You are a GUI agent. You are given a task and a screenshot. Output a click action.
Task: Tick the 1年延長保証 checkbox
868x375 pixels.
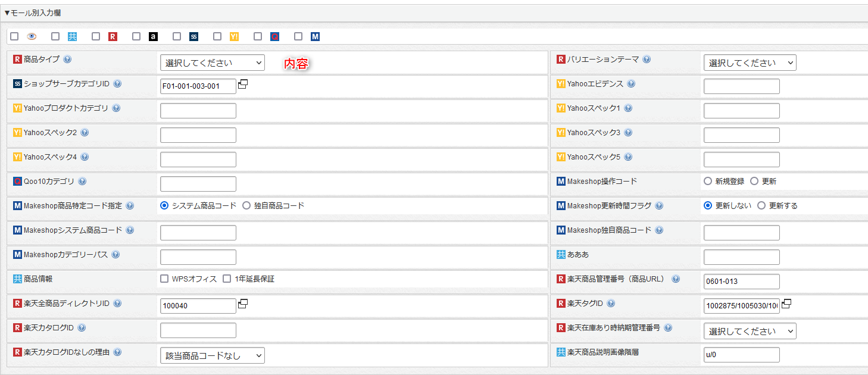click(227, 279)
